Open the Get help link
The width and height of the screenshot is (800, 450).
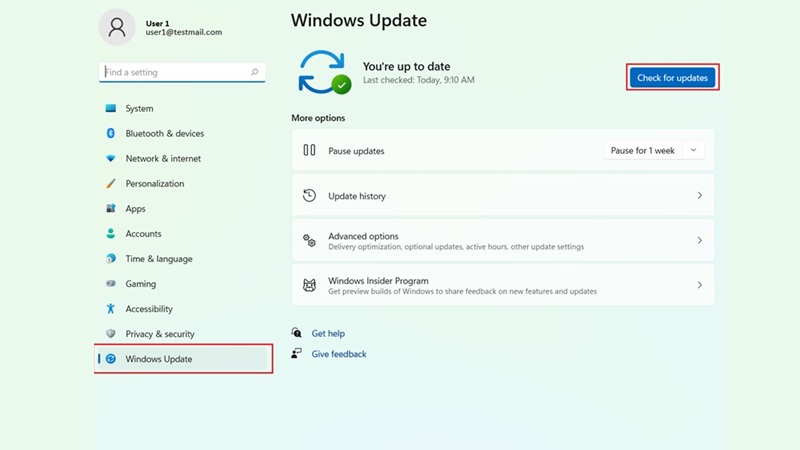328,333
